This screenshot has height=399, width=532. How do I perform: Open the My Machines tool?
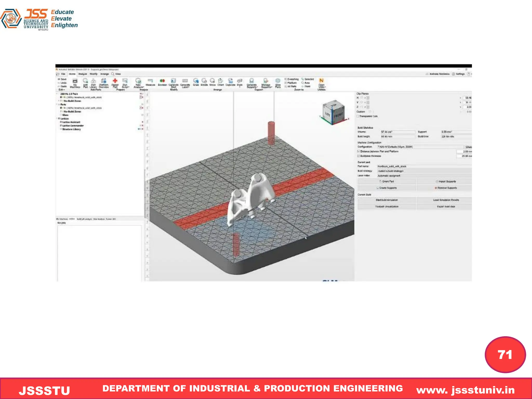coord(75,81)
